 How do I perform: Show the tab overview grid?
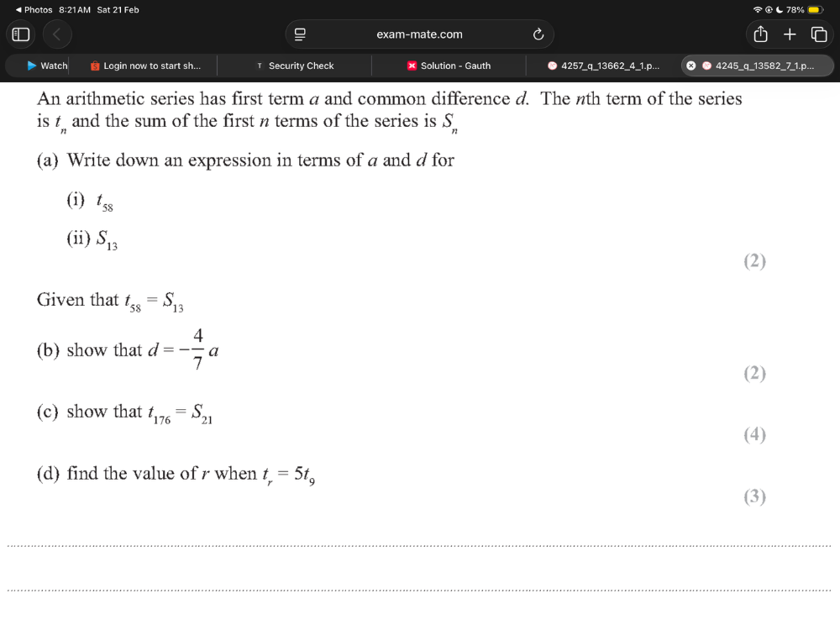pos(819,34)
